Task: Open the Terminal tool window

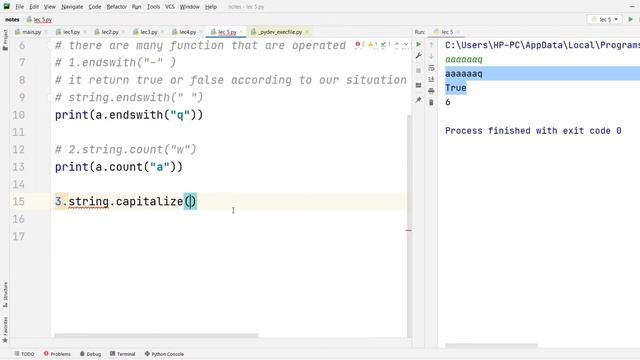Action: pyautogui.click(x=122, y=354)
